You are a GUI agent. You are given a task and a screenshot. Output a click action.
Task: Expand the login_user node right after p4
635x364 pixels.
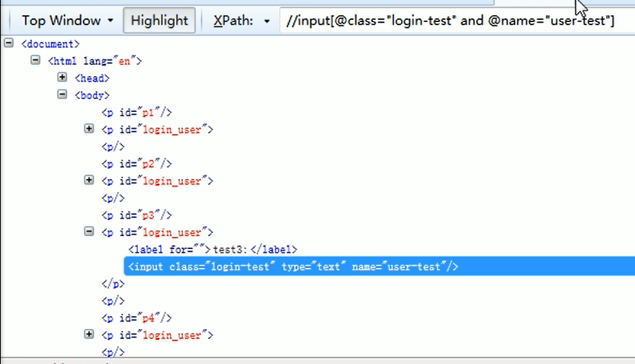[x=88, y=334]
